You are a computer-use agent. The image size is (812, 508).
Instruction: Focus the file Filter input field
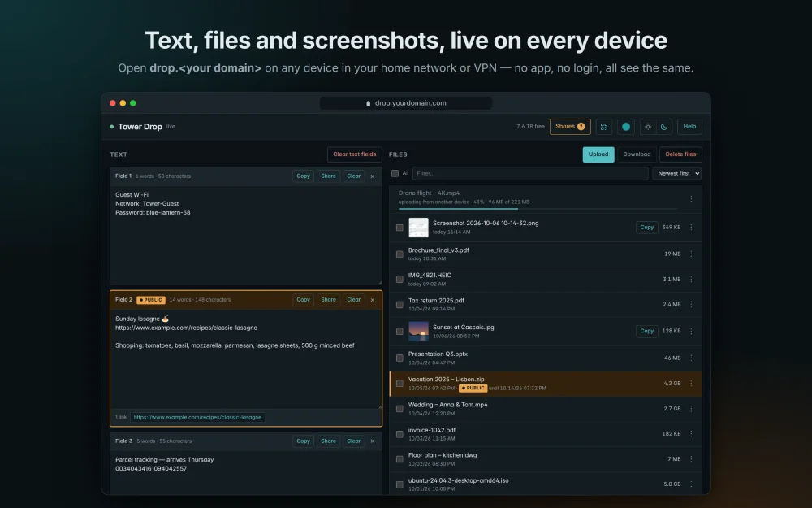(x=530, y=174)
